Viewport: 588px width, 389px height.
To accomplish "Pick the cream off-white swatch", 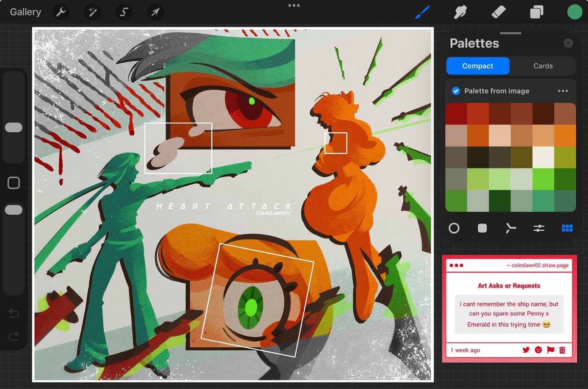I will point(543,157).
